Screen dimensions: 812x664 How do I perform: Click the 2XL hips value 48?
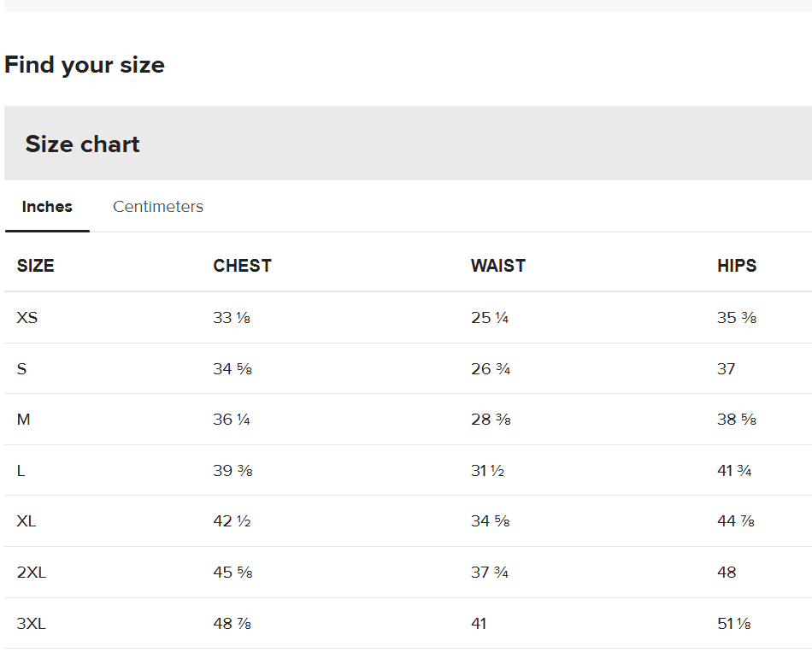click(x=727, y=573)
